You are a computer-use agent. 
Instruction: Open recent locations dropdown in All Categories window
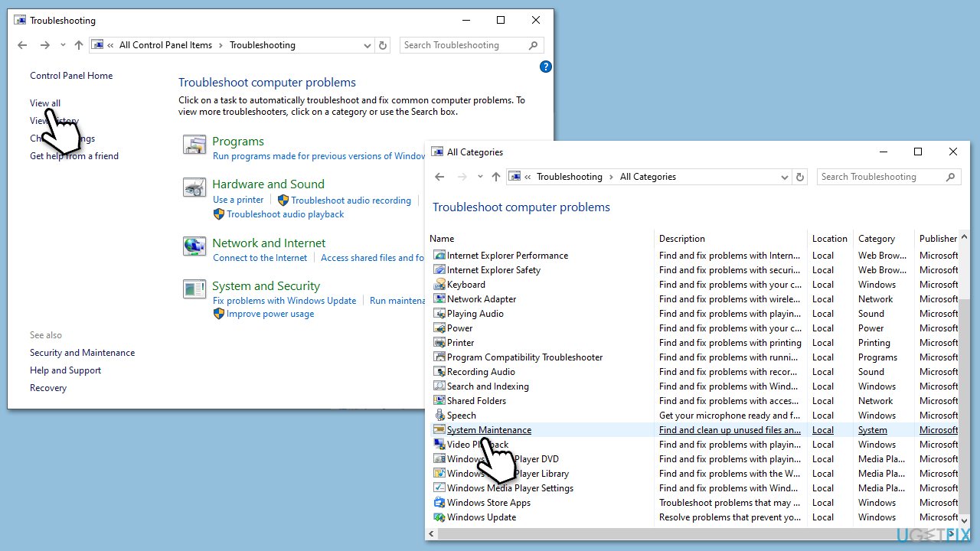(x=480, y=177)
